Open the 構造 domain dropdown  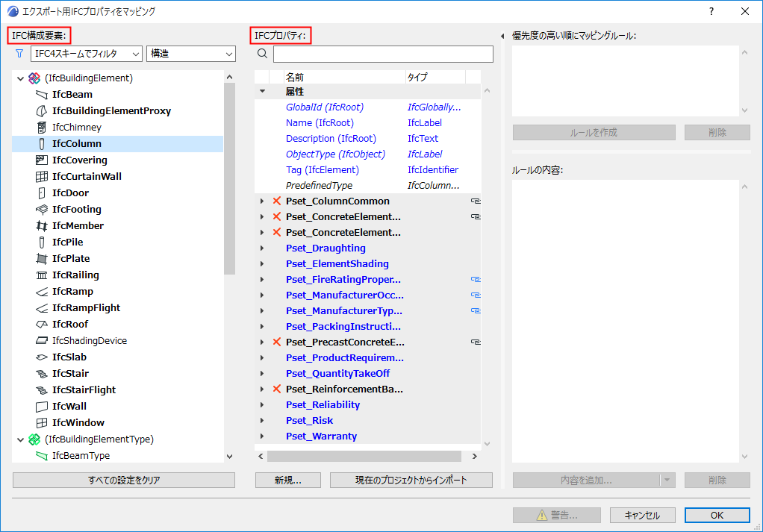click(191, 54)
